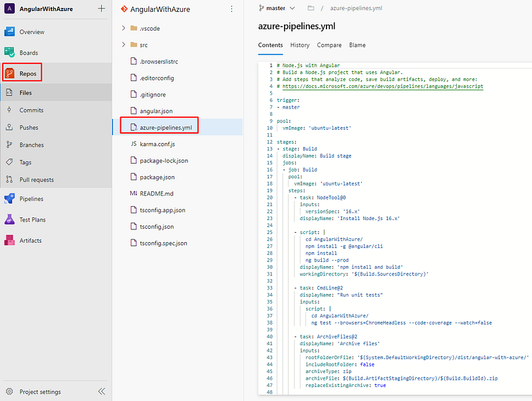The width and height of the screenshot is (532, 401).
Task: Switch to the History tab
Action: [x=300, y=45]
